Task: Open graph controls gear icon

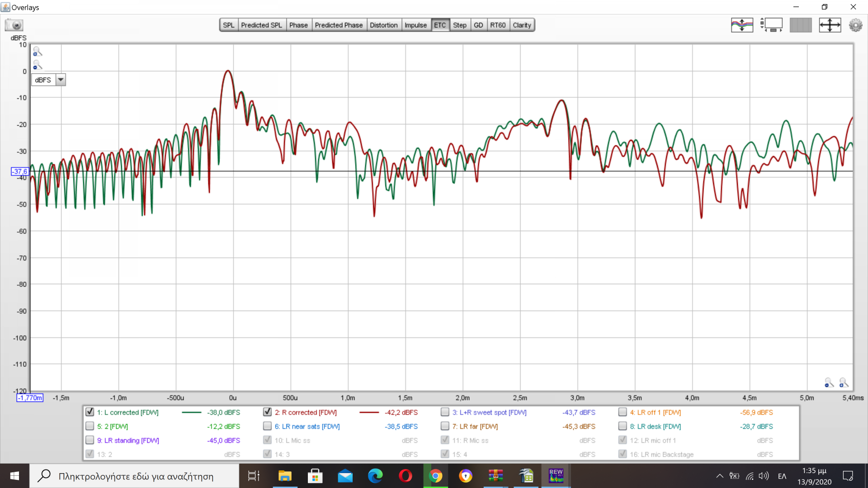Action: [x=855, y=25]
